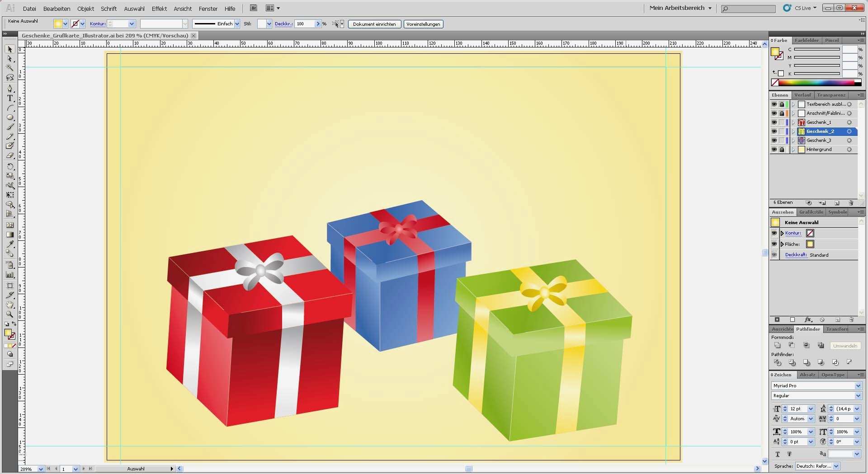Select the Artboard tool
The image size is (868, 474).
[x=10, y=286]
